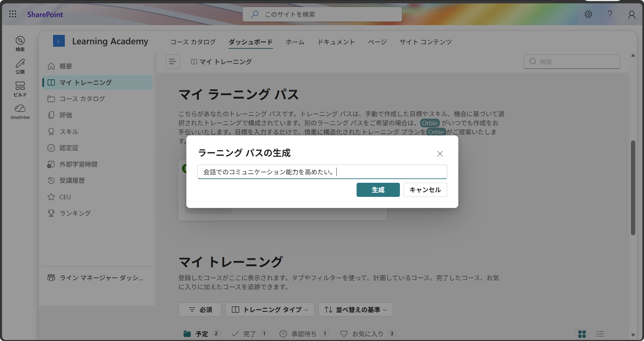Select the ダッシュボード navigation tab
Image resolution: width=644 pixels, height=341 pixels.
(251, 42)
